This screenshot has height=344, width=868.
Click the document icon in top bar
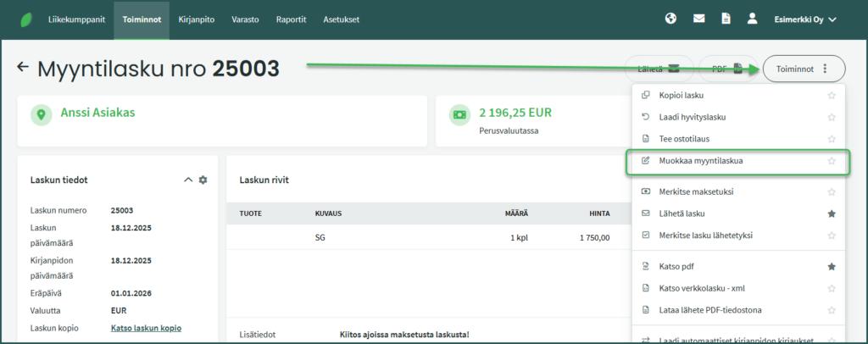(x=726, y=19)
